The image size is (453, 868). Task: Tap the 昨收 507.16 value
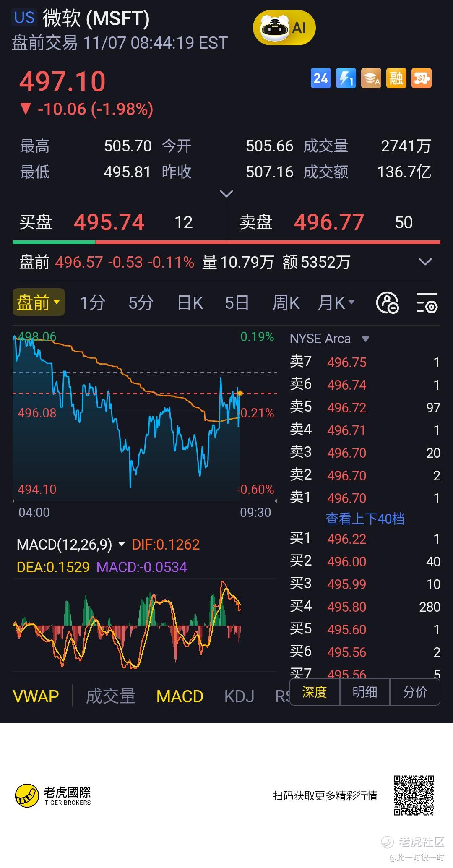(x=269, y=172)
